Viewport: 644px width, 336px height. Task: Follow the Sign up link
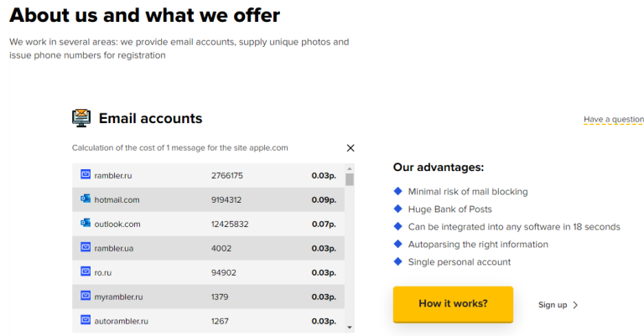(x=553, y=305)
